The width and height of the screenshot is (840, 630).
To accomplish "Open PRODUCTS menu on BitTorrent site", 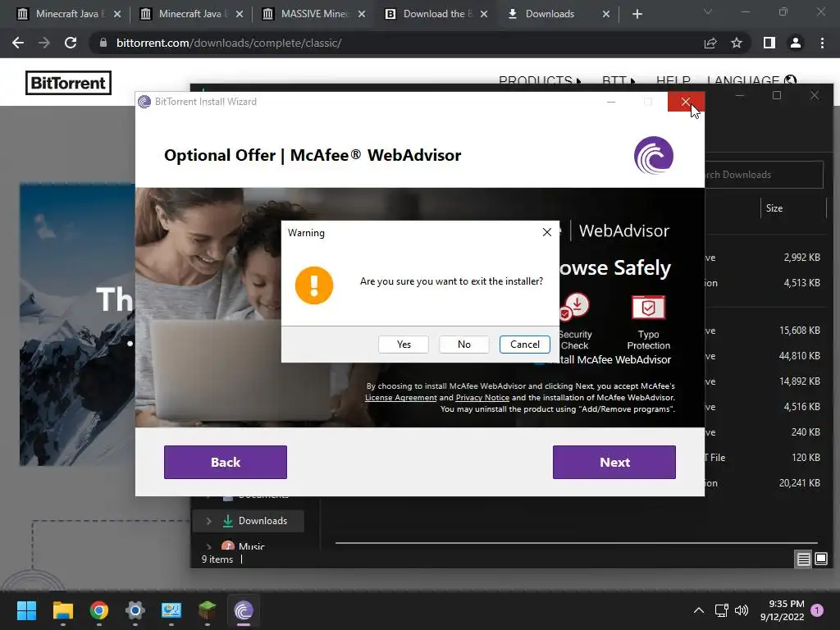I will tap(540, 80).
